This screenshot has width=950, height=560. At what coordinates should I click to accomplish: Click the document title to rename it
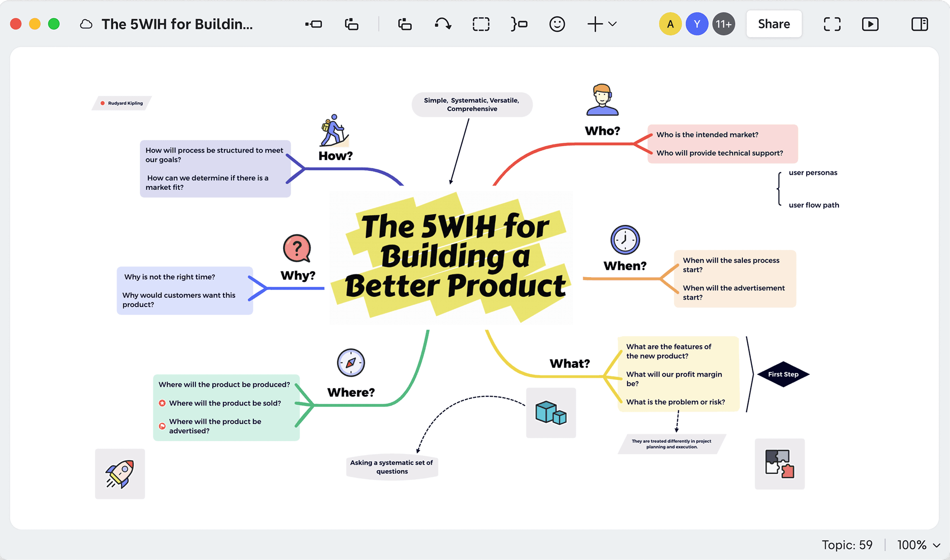click(177, 24)
